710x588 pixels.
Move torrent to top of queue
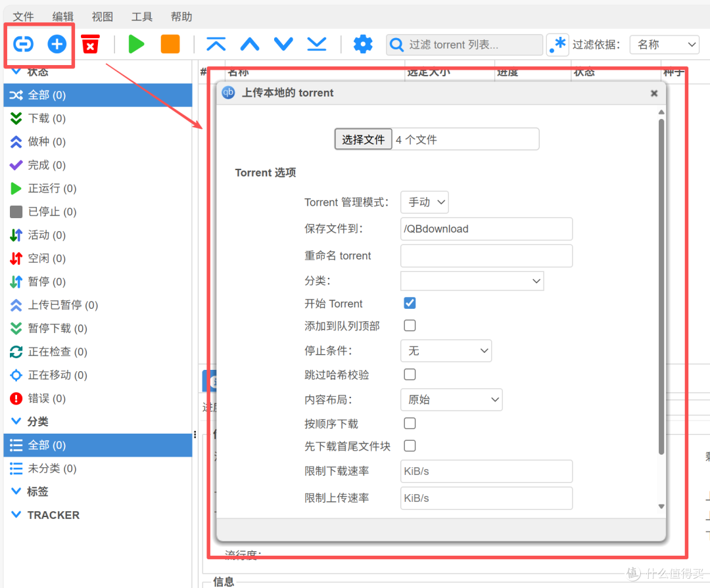[216, 44]
